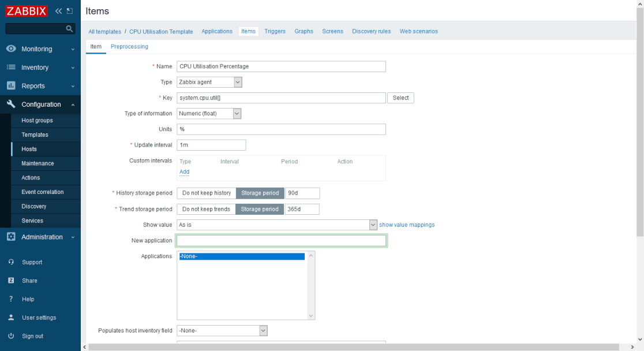Open Hosts in Configuration menu
Image resolution: width=644 pixels, height=351 pixels.
point(46,149)
